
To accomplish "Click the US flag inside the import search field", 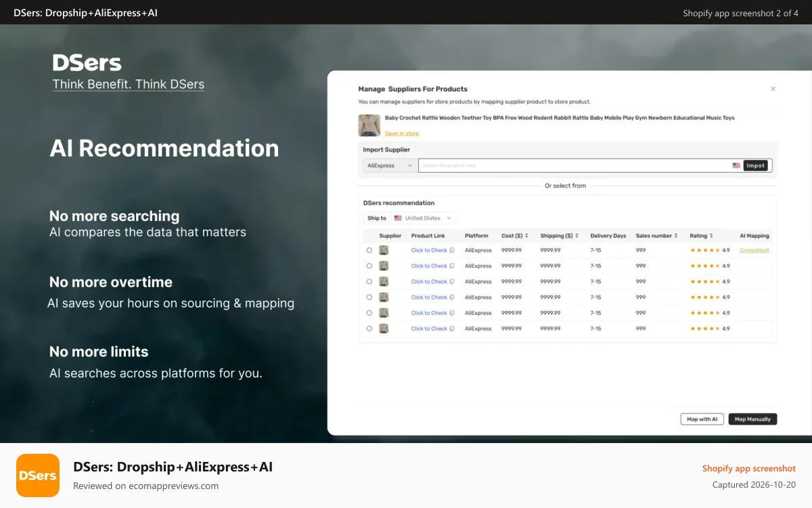I will click(736, 165).
